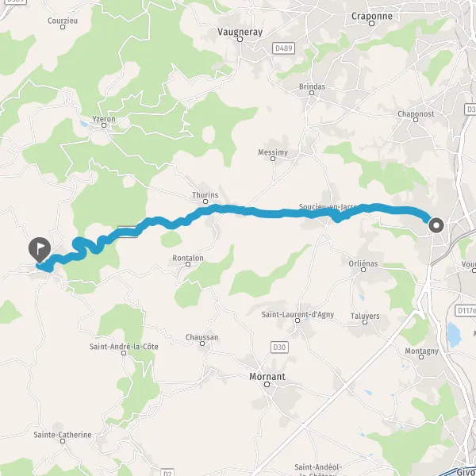Click the Messimy place label
Image resolution: width=476 pixels, height=476 pixels.
pos(273,152)
